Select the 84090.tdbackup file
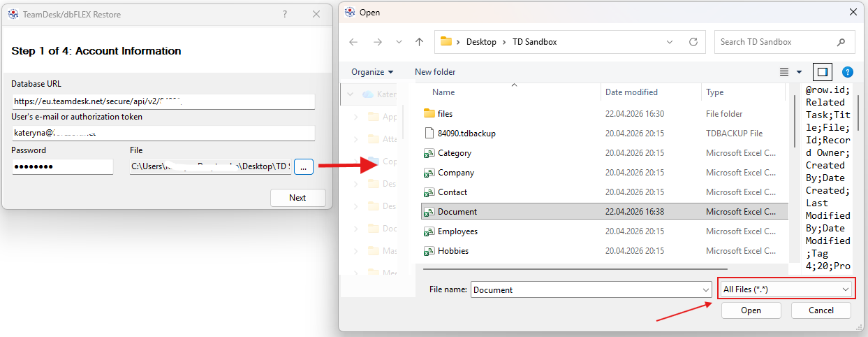Image resolution: width=868 pixels, height=337 pixels. pyautogui.click(x=466, y=134)
